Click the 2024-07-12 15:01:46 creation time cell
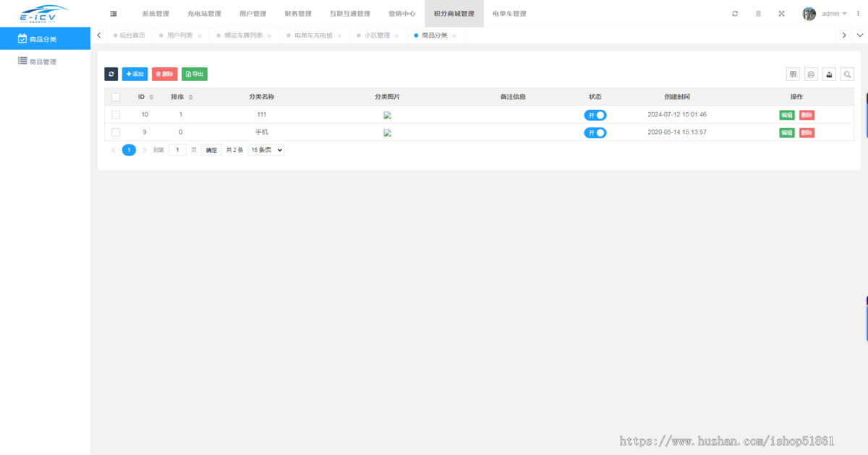 [x=677, y=115]
